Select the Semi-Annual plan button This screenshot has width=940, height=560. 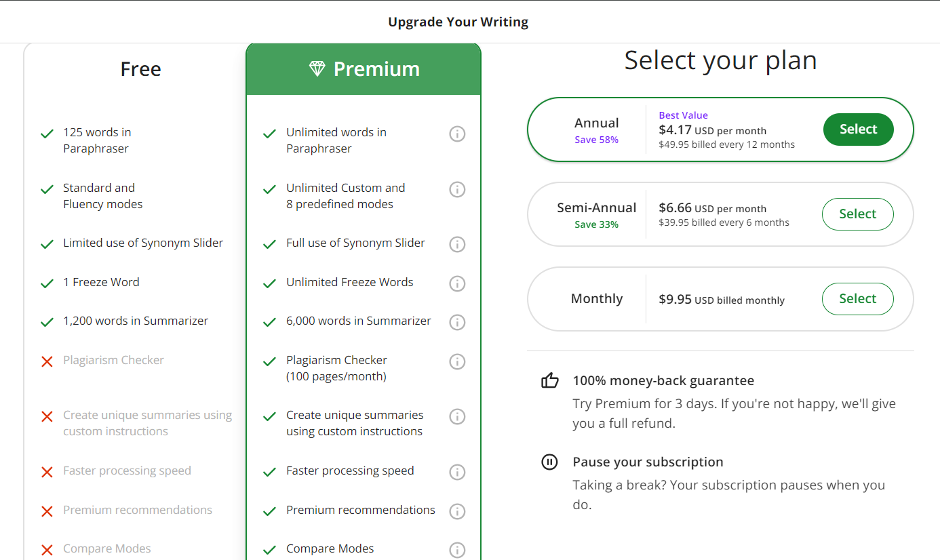tap(857, 214)
